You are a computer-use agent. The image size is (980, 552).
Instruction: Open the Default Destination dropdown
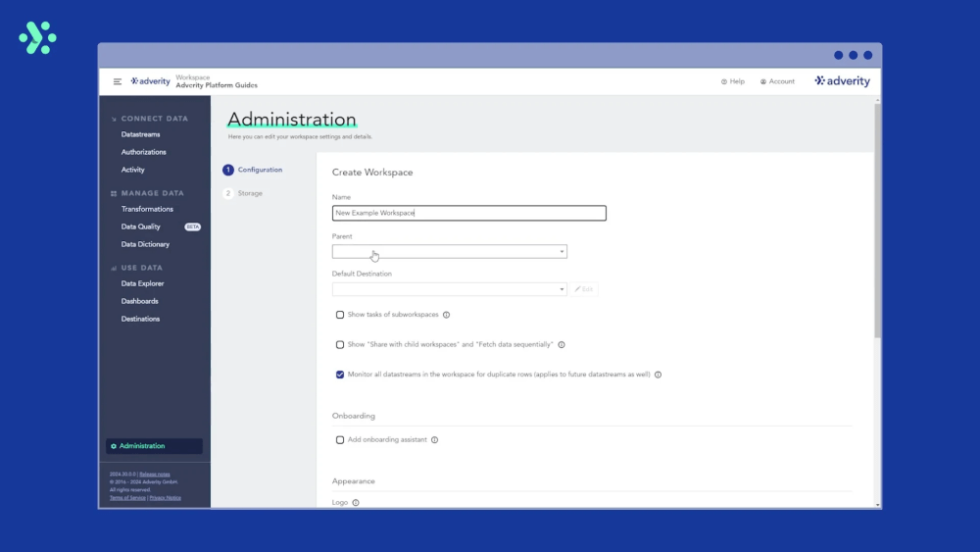click(450, 289)
